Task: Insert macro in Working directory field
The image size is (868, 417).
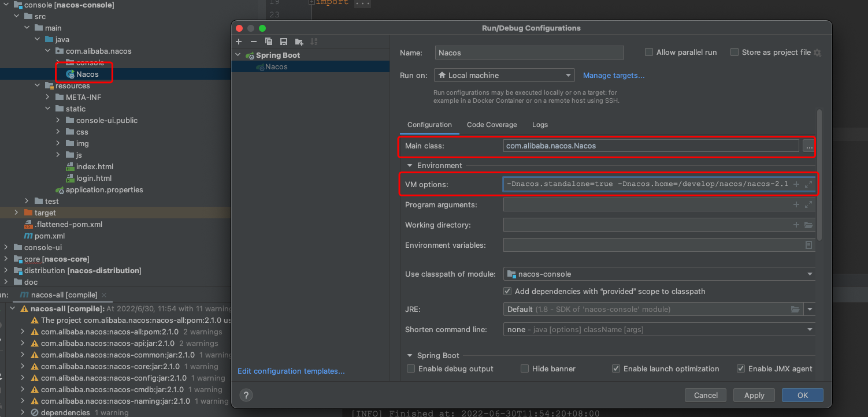Action: point(796,225)
